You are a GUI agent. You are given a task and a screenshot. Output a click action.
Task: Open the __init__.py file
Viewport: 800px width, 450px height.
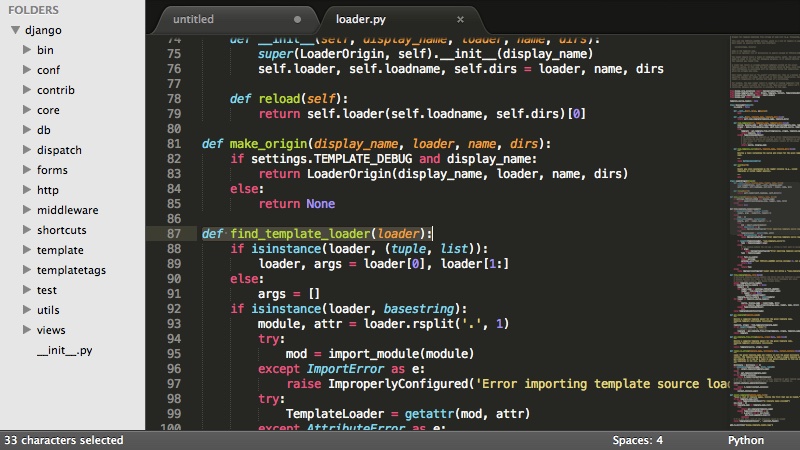[x=64, y=350]
